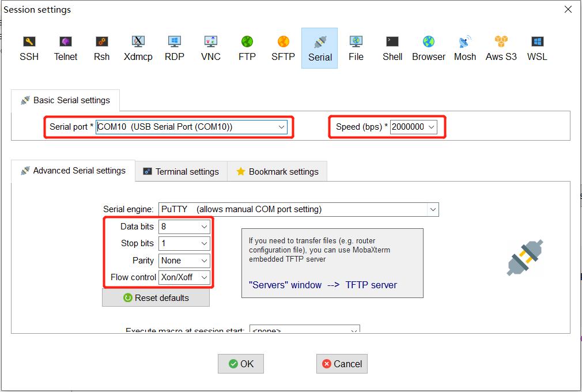
Task: Select the WSL session type
Action: click(x=537, y=48)
